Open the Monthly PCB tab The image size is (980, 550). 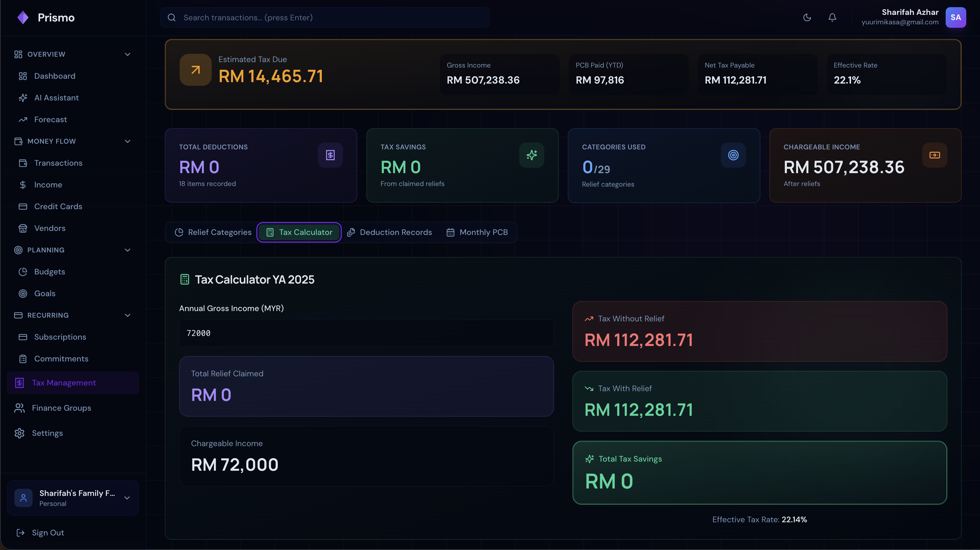(477, 232)
